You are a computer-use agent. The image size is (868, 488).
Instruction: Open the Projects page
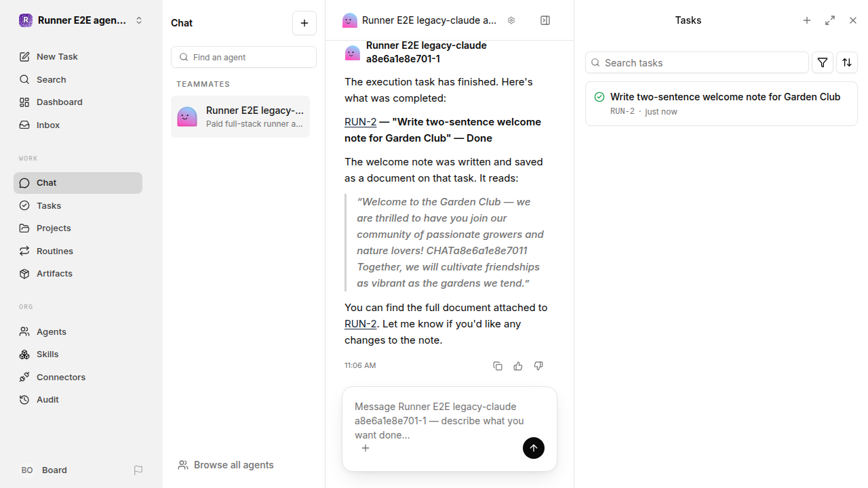[x=78, y=228]
